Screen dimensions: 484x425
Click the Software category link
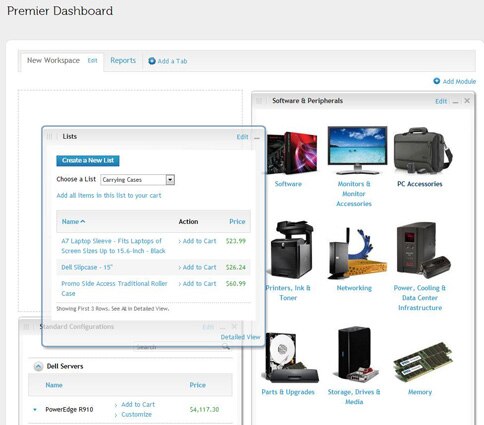click(288, 184)
